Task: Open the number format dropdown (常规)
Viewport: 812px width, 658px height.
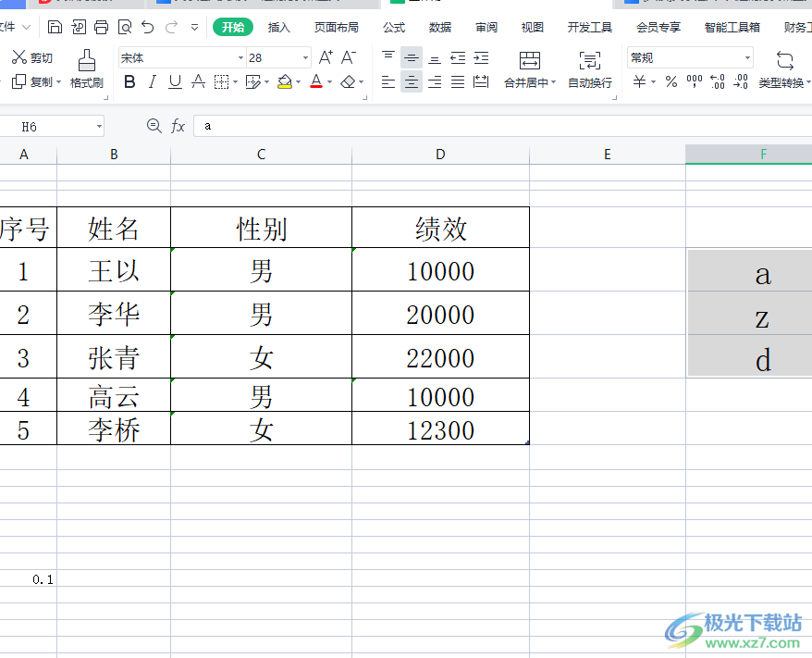Action: coord(747,58)
